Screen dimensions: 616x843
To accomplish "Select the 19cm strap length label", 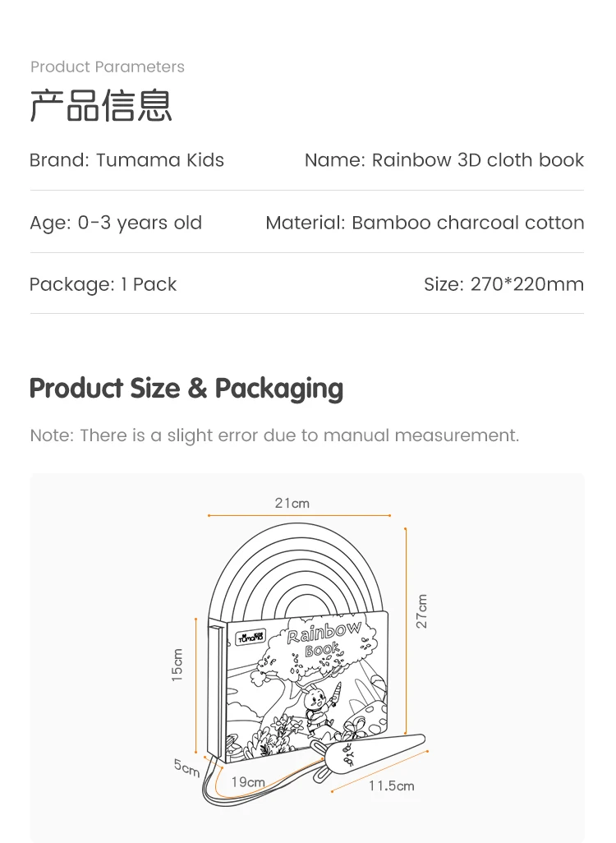I will click(248, 782).
